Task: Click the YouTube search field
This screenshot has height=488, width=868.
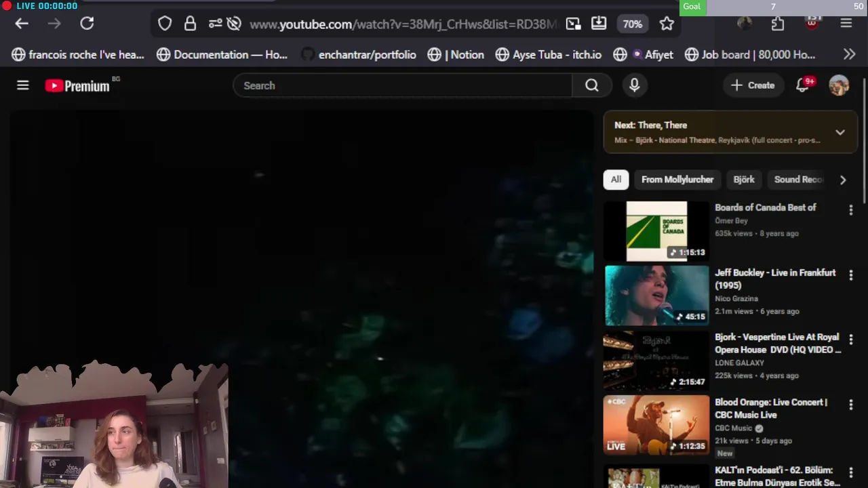Action: click(x=403, y=85)
